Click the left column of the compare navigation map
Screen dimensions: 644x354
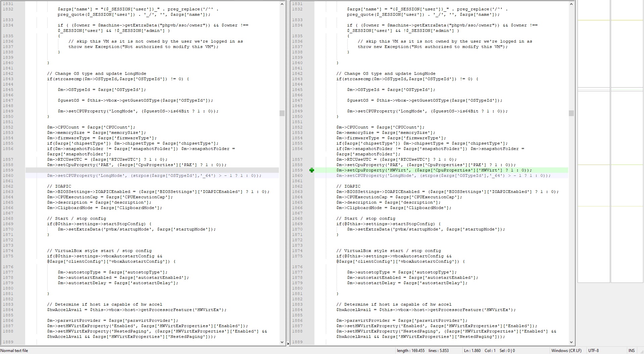coord(594,142)
